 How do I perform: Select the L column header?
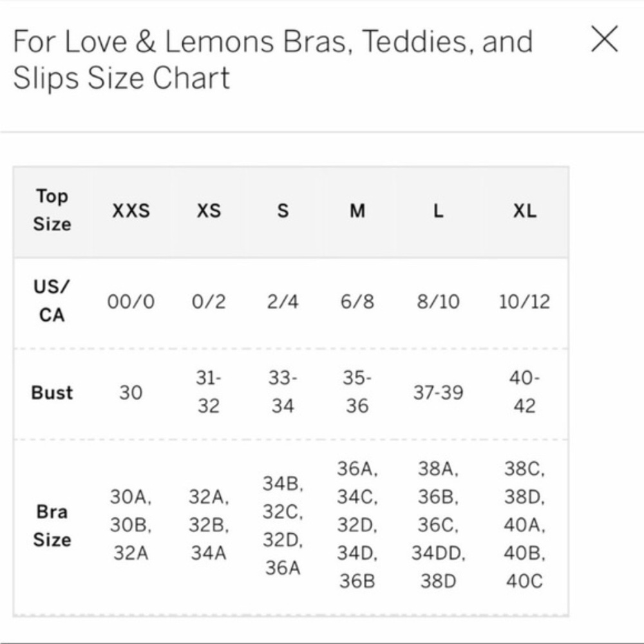437,211
